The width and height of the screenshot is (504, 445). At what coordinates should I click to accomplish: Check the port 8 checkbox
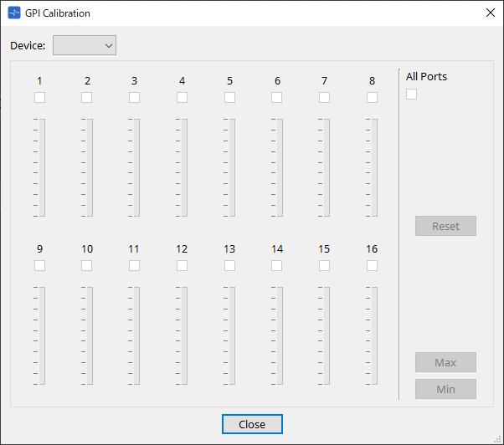pyautogui.click(x=372, y=97)
